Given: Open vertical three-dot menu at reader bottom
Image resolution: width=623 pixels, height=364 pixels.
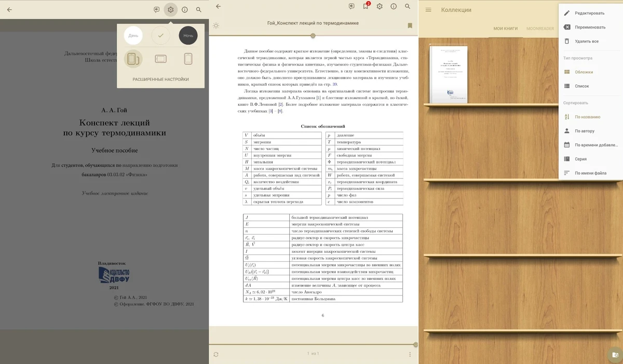Looking at the screenshot, I should coord(410,354).
